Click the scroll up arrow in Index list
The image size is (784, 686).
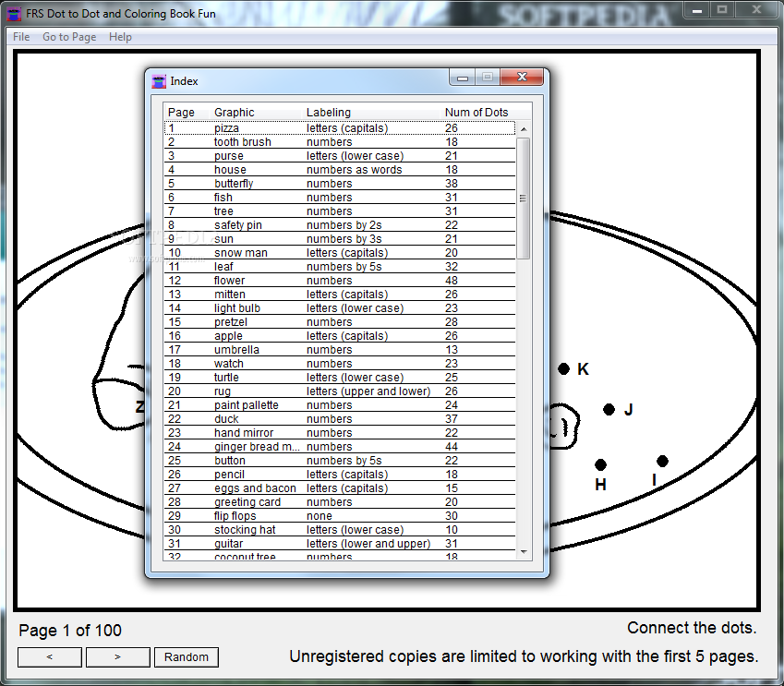[524, 129]
